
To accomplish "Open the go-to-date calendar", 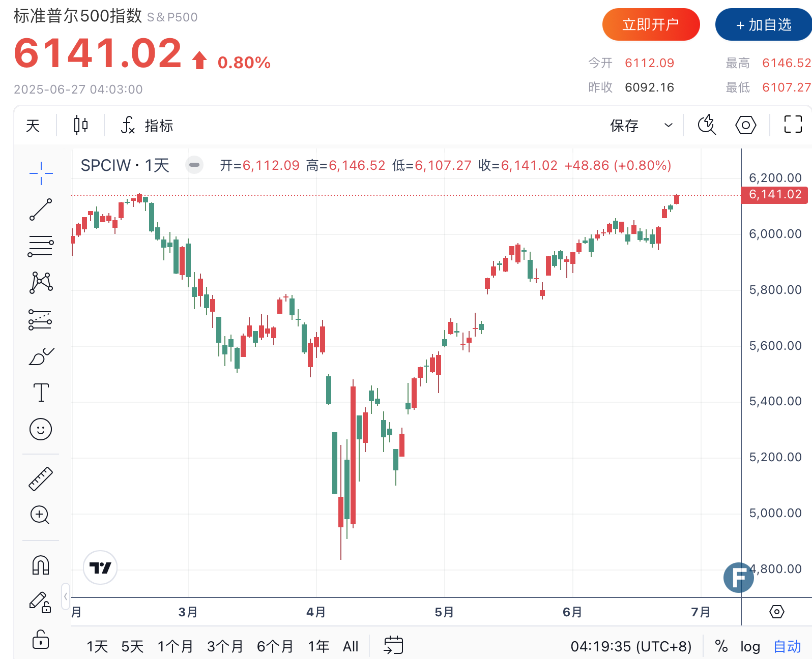I will pyautogui.click(x=393, y=645).
